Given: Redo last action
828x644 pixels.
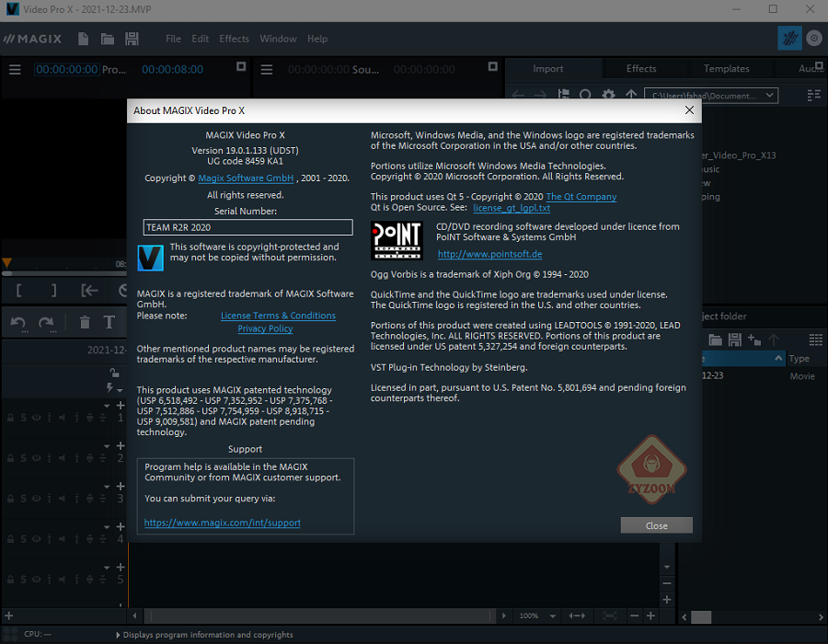Looking at the screenshot, I should pos(47,323).
